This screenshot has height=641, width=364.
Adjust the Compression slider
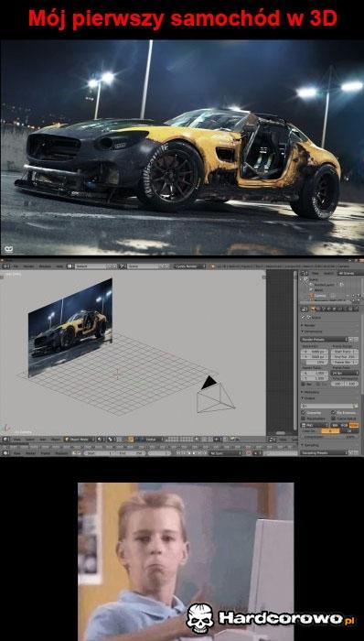pos(329,437)
